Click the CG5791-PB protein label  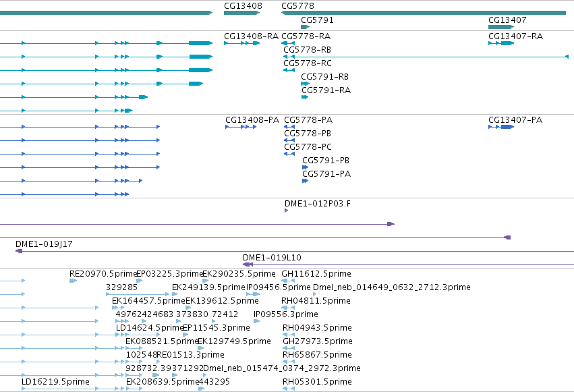(326, 161)
